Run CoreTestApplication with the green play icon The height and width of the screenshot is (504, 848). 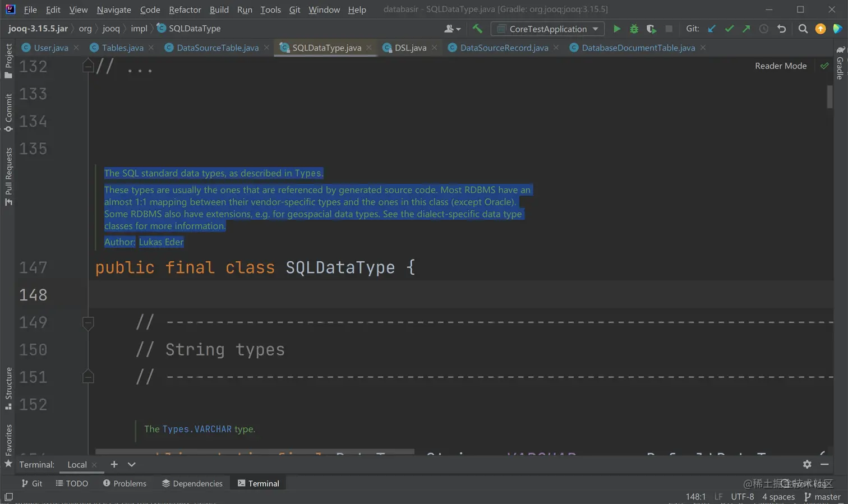616,29
